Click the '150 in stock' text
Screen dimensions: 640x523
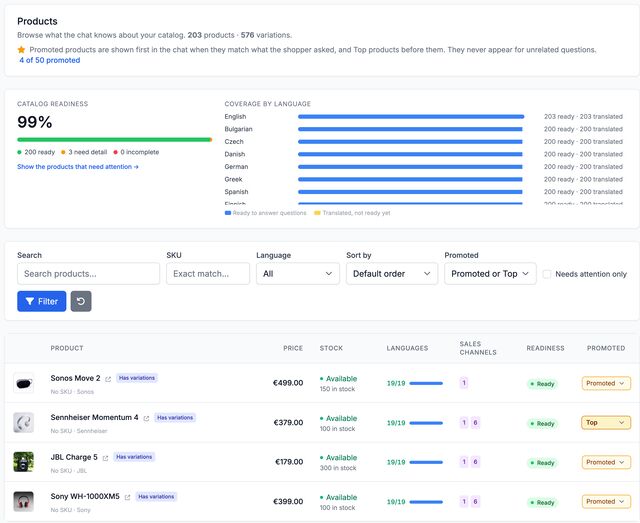click(337, 389)
